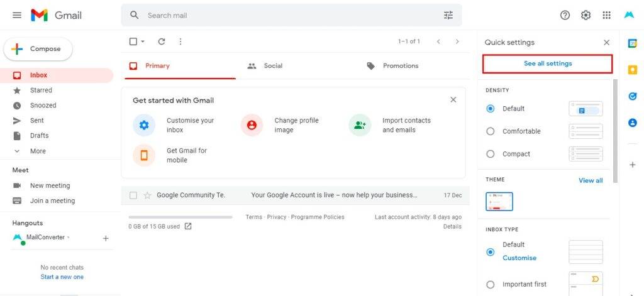The image size is (644, 296).
Task: Open Google Keep in side panel
Action: click(x=633, y=70)
